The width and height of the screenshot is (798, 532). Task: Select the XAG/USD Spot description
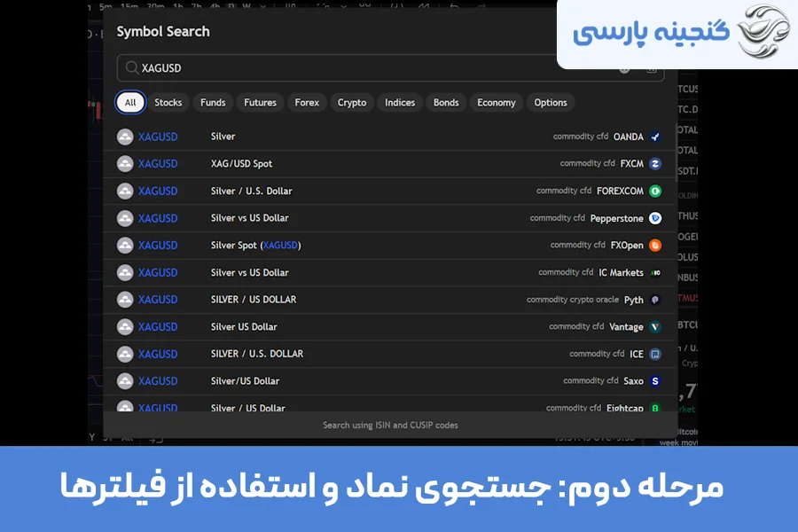(241, 163)
